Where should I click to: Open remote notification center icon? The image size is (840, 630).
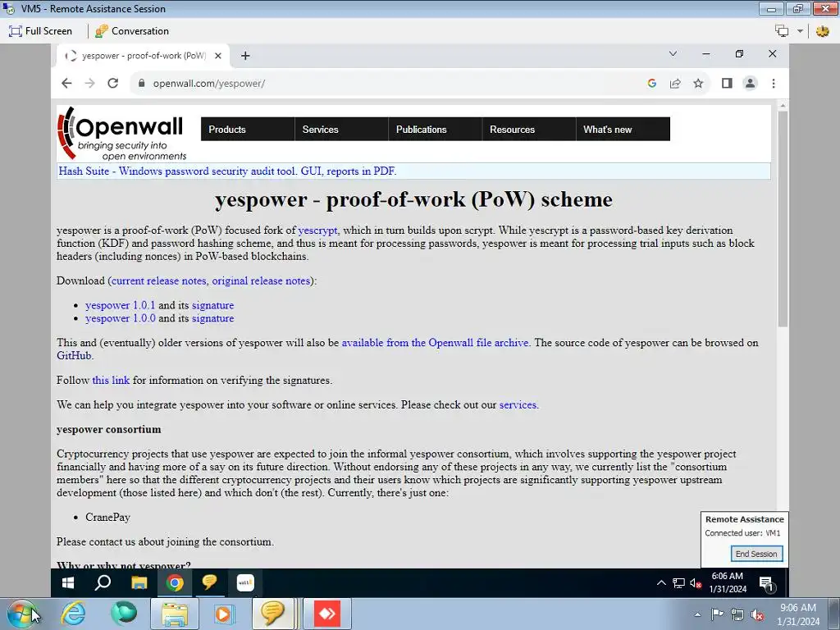pos(766,584)
